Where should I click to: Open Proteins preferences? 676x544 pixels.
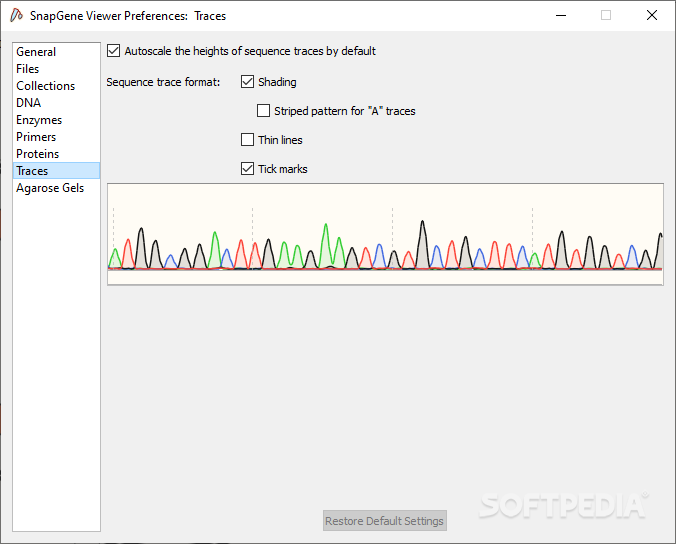pyautogui.click(x=37, y=154)
